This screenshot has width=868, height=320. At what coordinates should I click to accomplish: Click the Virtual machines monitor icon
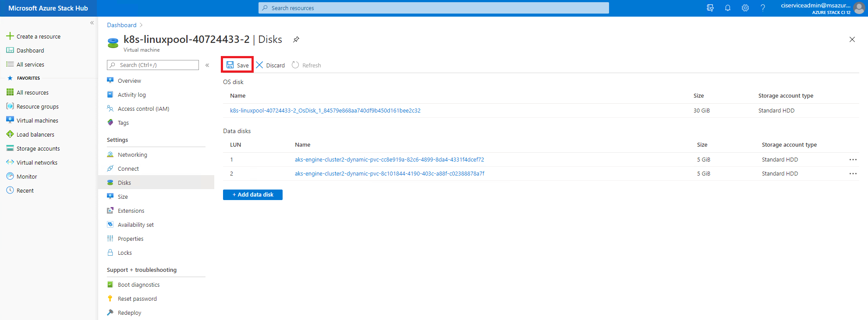click(10, 120)
